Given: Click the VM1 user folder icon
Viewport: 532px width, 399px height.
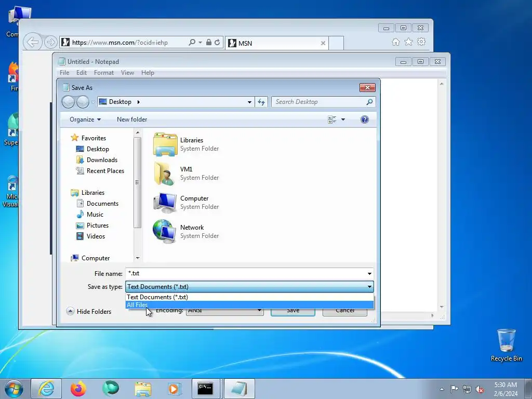Looking at the screenshot, I should [165, 174].
